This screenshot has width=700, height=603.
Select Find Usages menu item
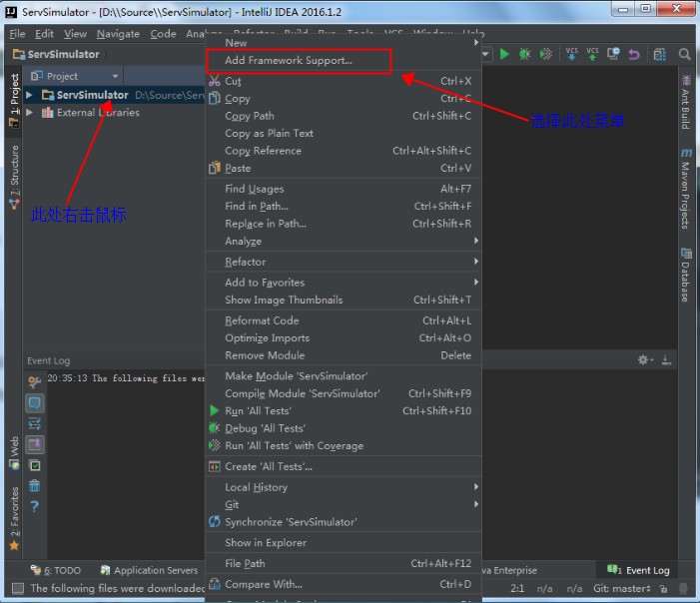[343, 189]
